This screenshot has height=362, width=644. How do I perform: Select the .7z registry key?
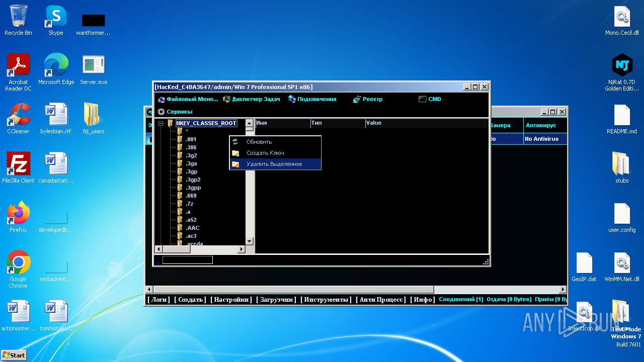pyautogui.click(x=189, y=204)
